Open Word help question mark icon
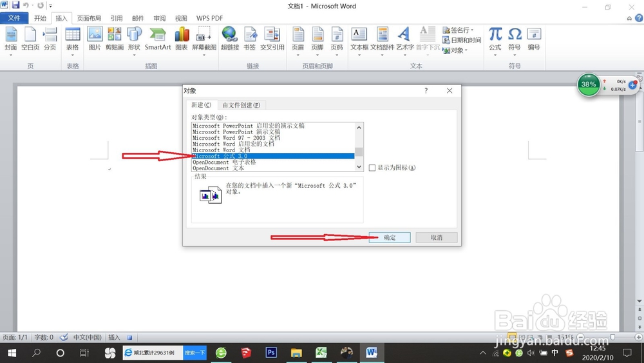The width and height of the screenshot is (644, 363). [x=639, y=18]
